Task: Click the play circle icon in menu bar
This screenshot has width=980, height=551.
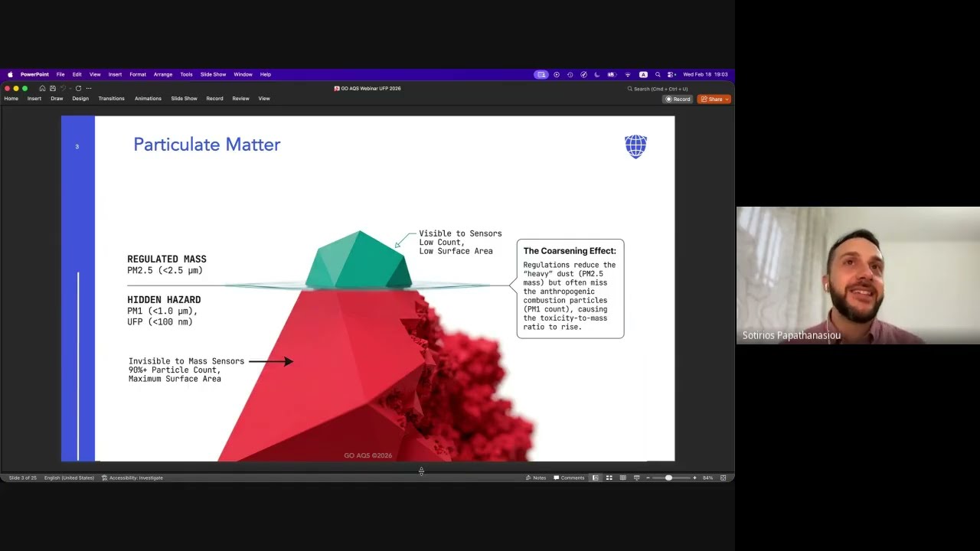Action: pyautogui.click(x=557, y=74)
